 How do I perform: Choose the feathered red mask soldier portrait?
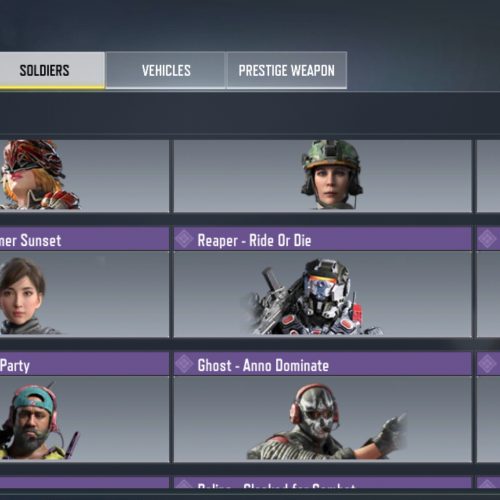click(39, 175)
